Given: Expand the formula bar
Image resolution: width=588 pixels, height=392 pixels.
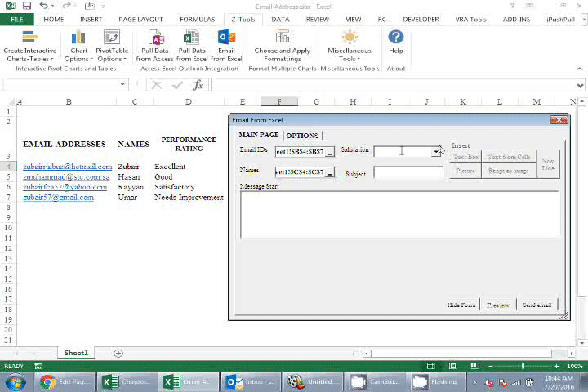Looking at the screenshot, I should (580, 85).
